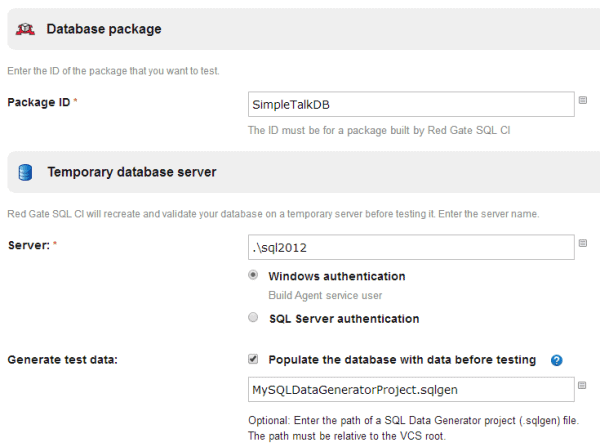Click the Red Gate icon beside Database package
Screen dimensions: 600x447
click(x=24, y=30)
